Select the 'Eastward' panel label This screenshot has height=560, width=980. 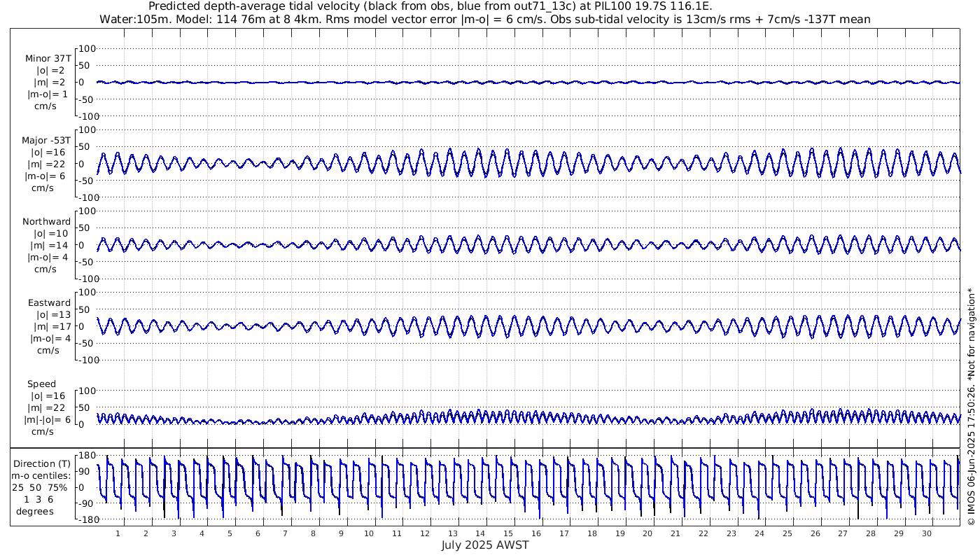pyautogui.click(x=49, y=303)
